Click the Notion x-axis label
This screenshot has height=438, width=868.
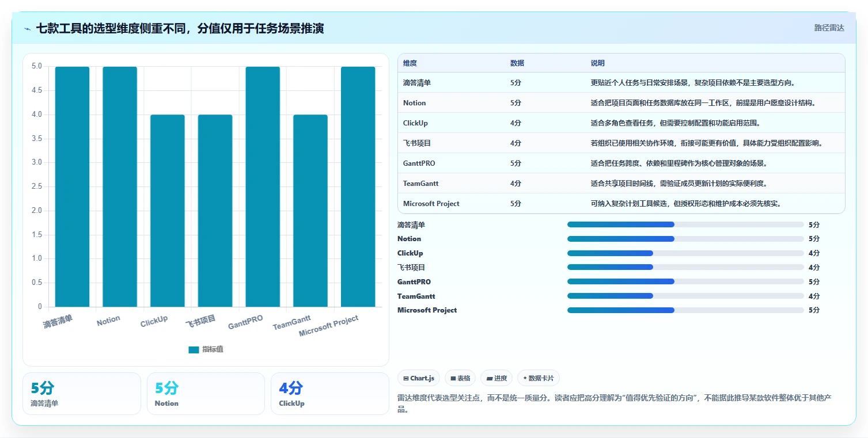pos(108,321)
